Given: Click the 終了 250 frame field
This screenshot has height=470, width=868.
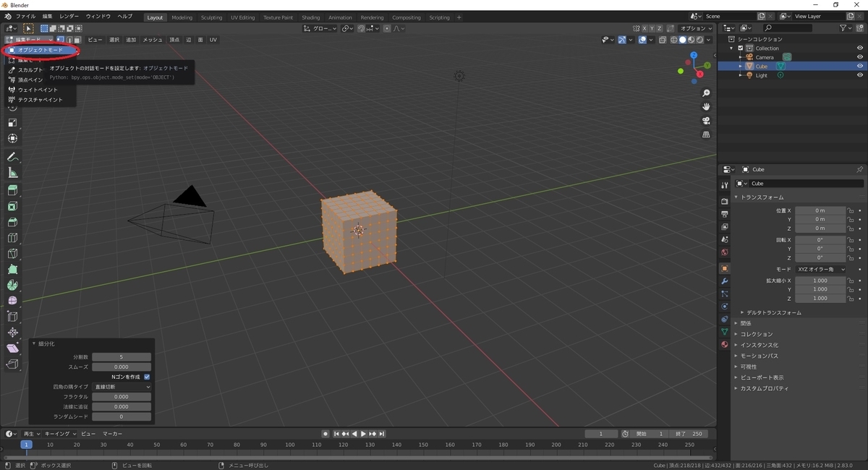Looking at the screenshot, I should pyautogui.click(x=689, y=434).
